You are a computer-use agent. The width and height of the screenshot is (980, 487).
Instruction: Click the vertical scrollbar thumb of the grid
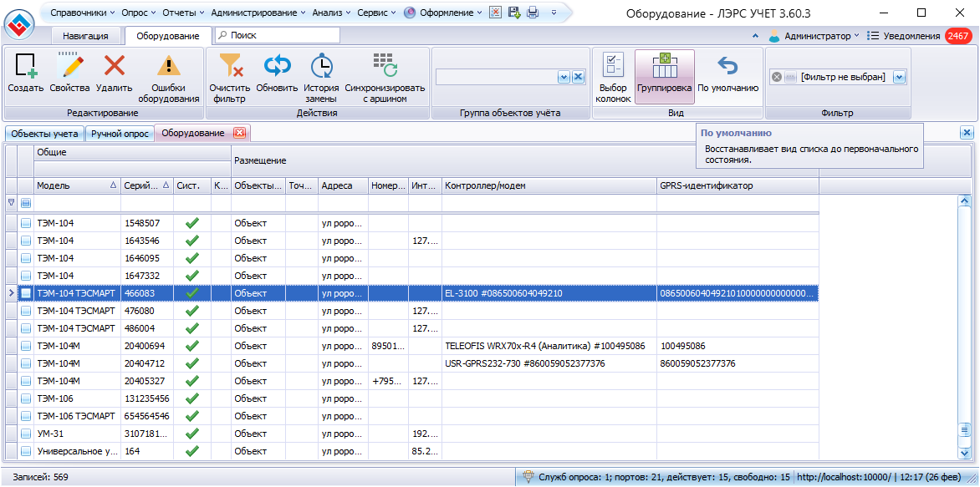[963, 430]
